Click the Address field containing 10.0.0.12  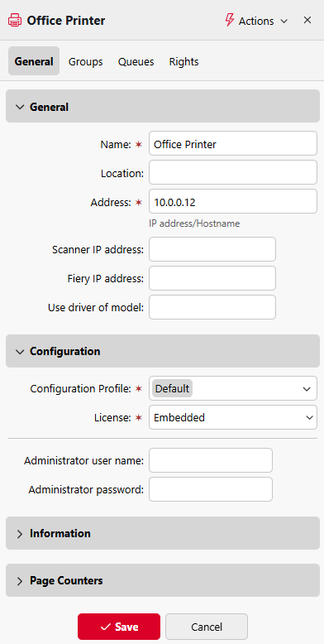coord(233,201)
